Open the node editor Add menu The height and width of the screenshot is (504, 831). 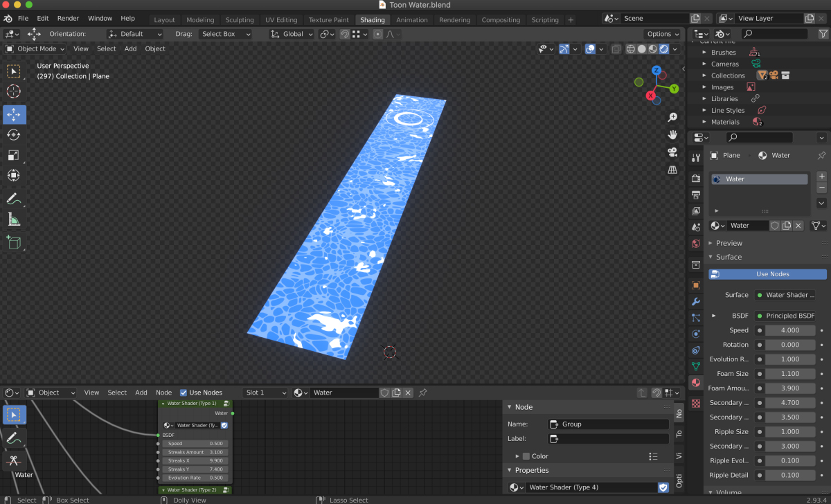point(141,393)
